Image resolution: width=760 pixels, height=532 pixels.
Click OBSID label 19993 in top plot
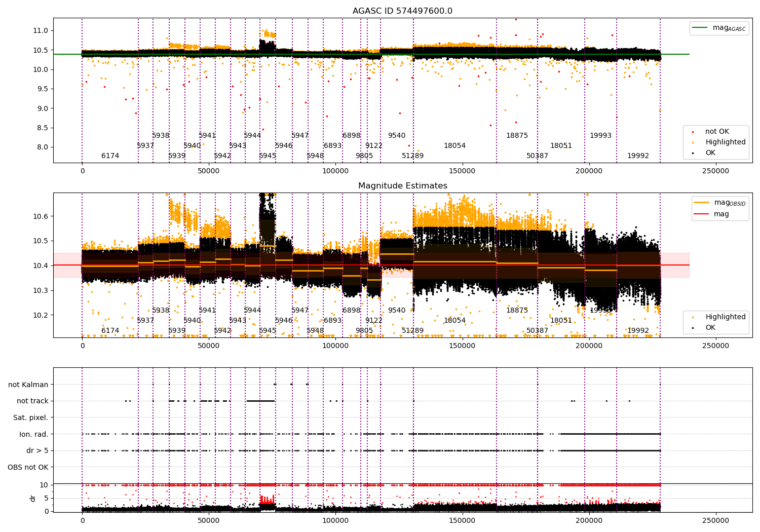tap(600, 135)
